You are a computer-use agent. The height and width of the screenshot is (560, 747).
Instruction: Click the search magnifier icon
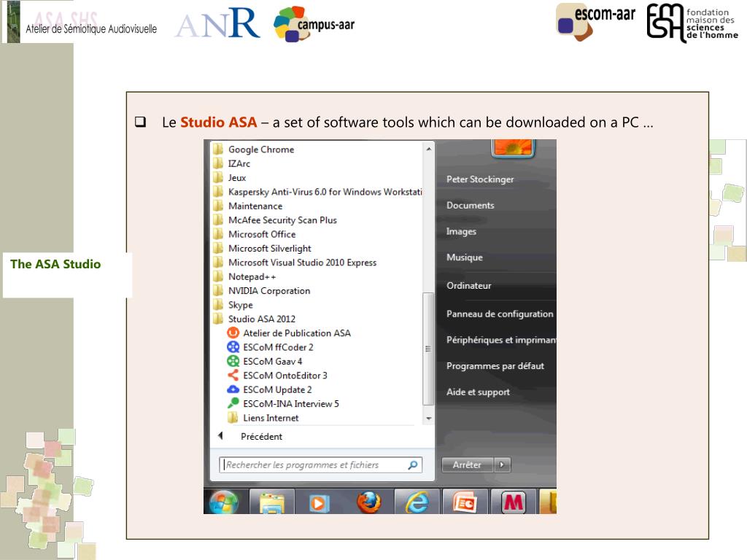413,464
